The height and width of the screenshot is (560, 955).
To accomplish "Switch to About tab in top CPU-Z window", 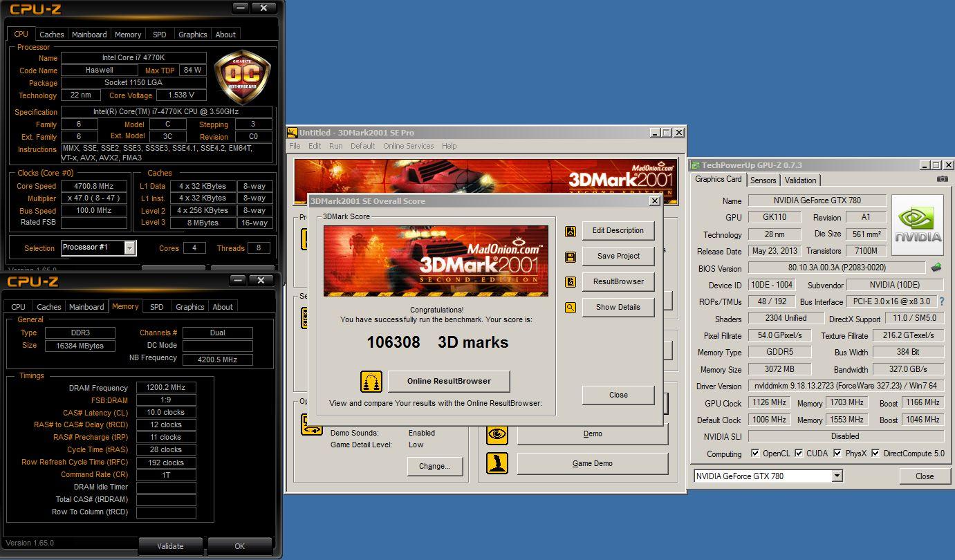I will pos(225,35).
